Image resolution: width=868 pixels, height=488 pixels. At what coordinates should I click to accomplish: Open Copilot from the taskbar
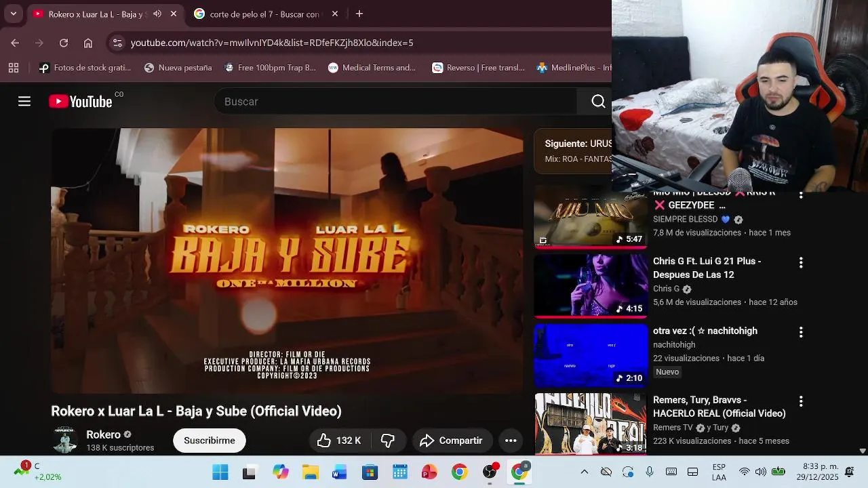(280, 472)
